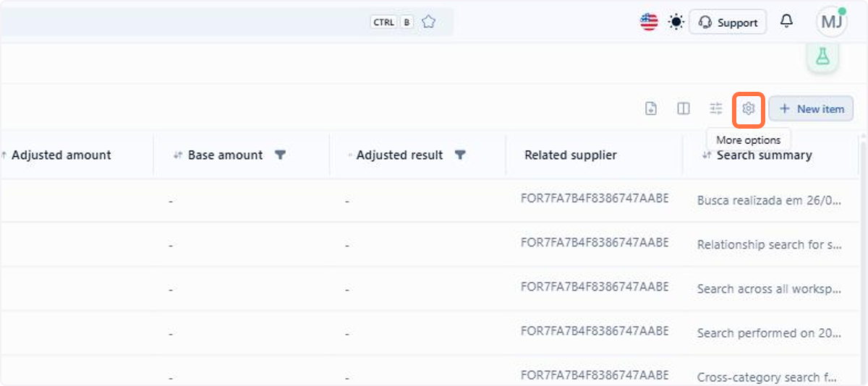This screenshot has width=868, height=386.
Task: Open the MJ user avatar menu
Action: point(832,22)
